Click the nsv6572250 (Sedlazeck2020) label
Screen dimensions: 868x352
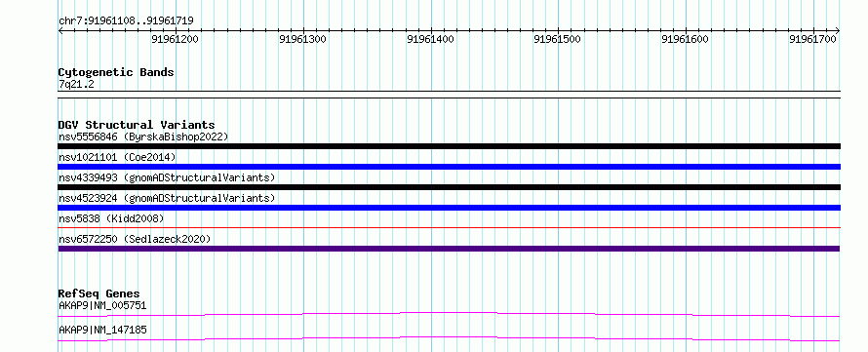[135, 239]
